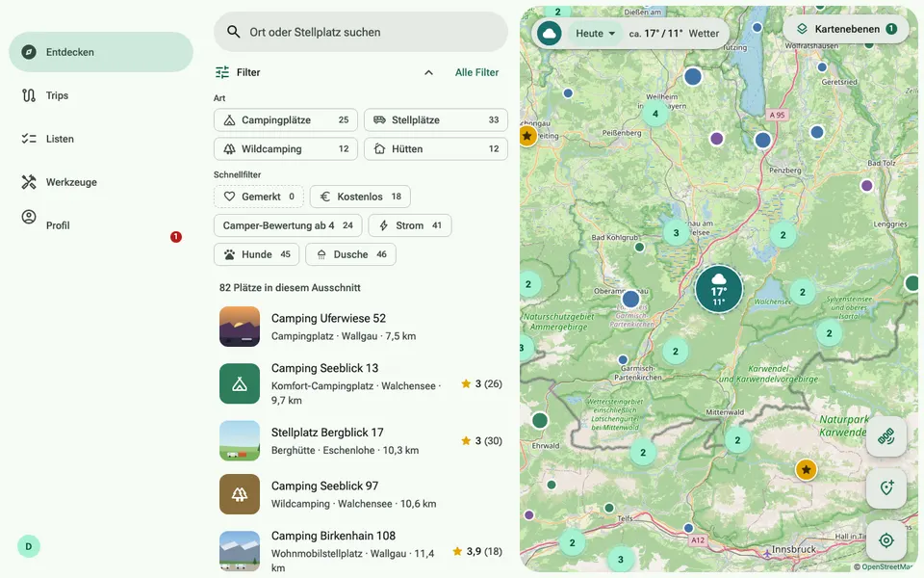Click the green marker near Ehrwald
Screen dimensions: 924x578
click(540, 421)
